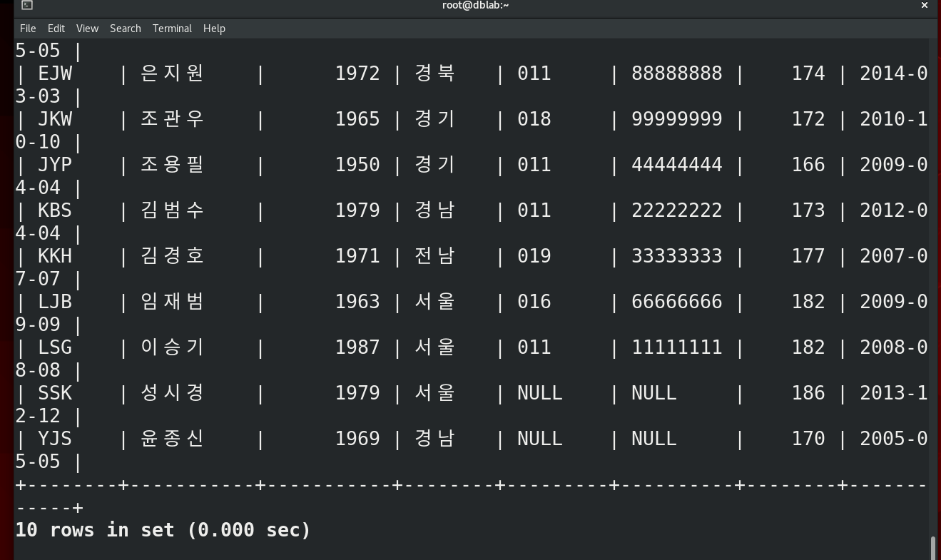Open the File menu

28,29
